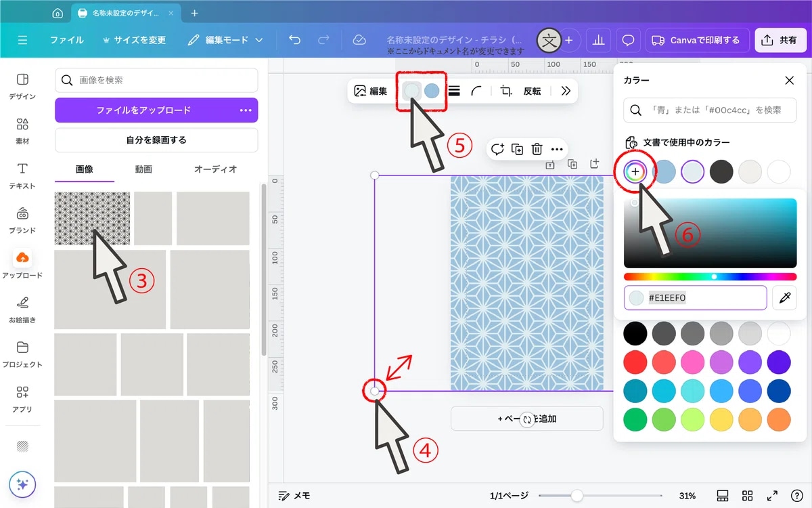Check the cloud save status icon
The width and height of the screenshot is (812, 508).
point(359,40)
